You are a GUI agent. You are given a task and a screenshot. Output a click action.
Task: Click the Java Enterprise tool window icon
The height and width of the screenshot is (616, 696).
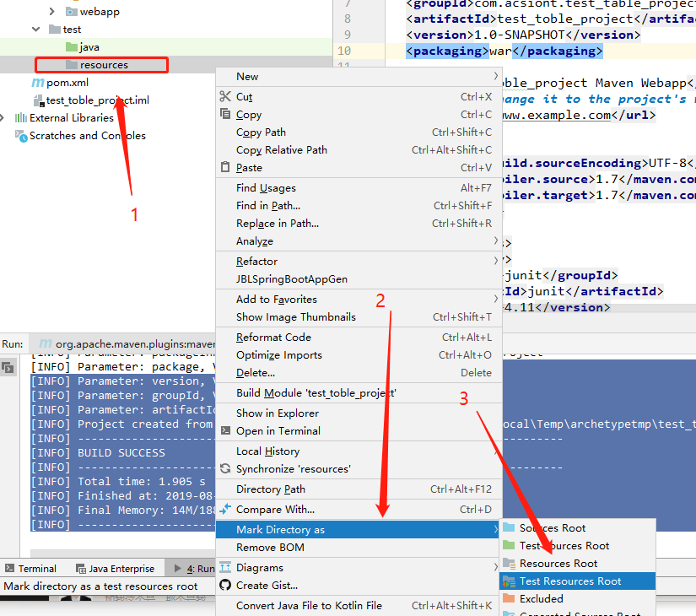click(x=81, y=569)
